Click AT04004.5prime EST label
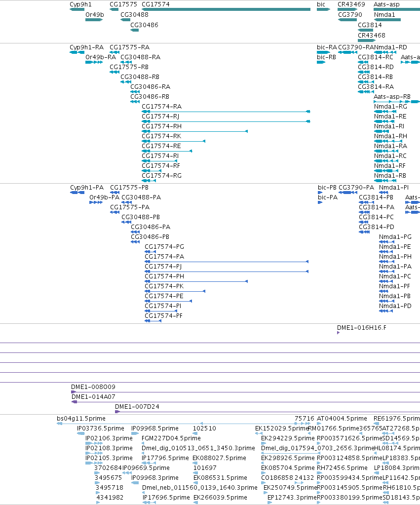The width and height of the screenshot is (420, 505). pyautogui.click(x=342, y=419)
